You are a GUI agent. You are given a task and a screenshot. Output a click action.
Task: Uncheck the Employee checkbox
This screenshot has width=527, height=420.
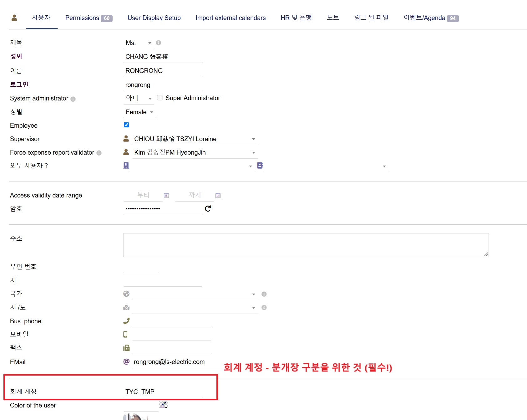(126, 125)
